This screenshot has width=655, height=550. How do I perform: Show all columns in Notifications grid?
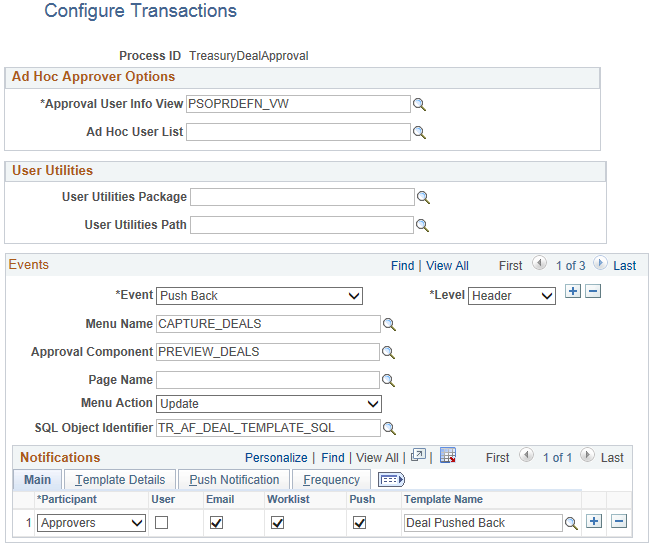coord(391,480)
